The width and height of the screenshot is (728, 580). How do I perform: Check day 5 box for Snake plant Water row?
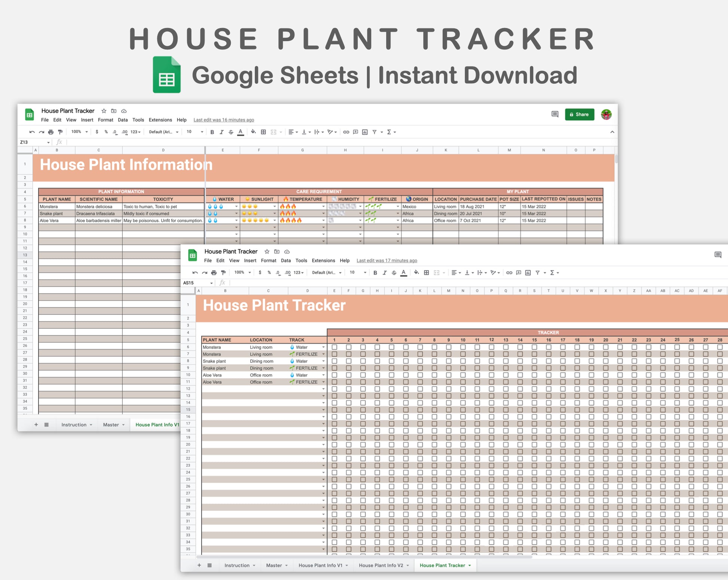pos(391,361)
